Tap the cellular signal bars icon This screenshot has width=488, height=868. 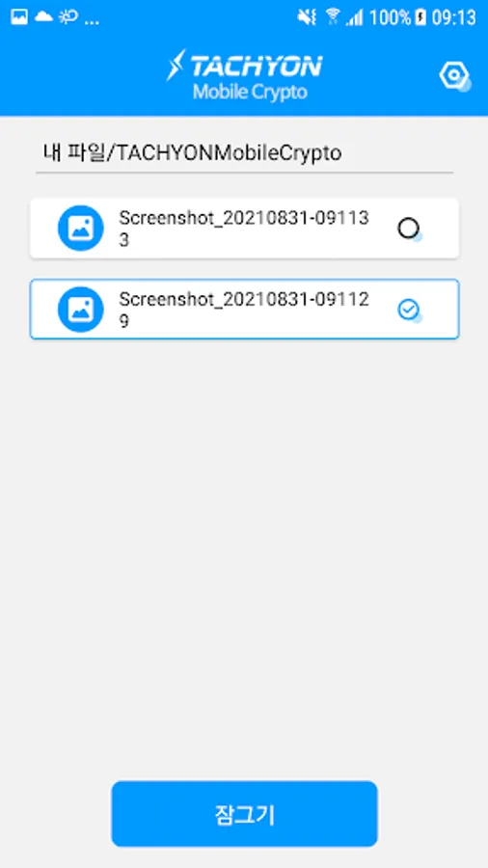point(355,17)
